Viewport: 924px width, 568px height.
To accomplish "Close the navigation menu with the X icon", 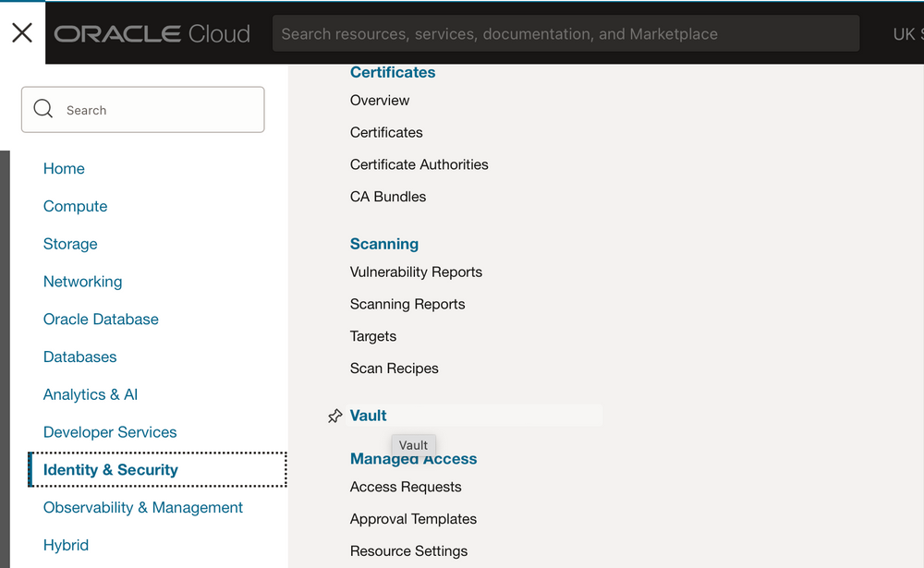I will (x=22, y=32).
